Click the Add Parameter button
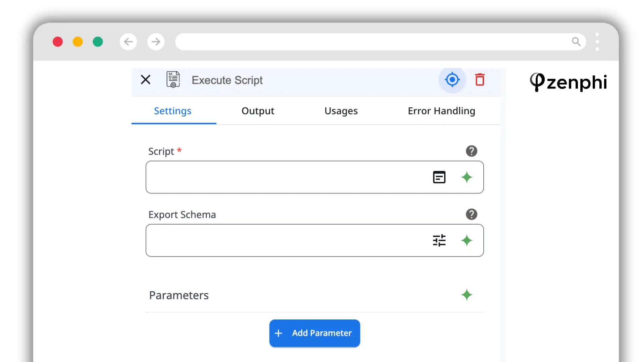 click(x=315, y=333)
